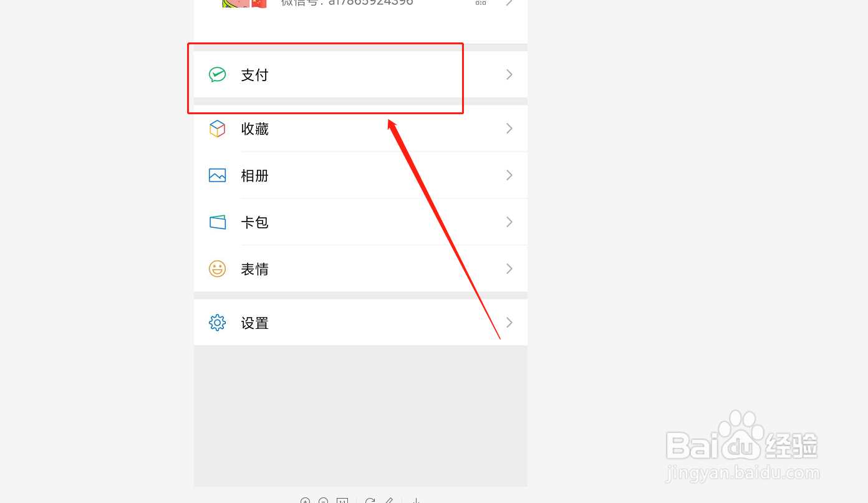The image size is (868, 503).
Task: Open the 卡包 menu entry label
Action: pos(255,223)
